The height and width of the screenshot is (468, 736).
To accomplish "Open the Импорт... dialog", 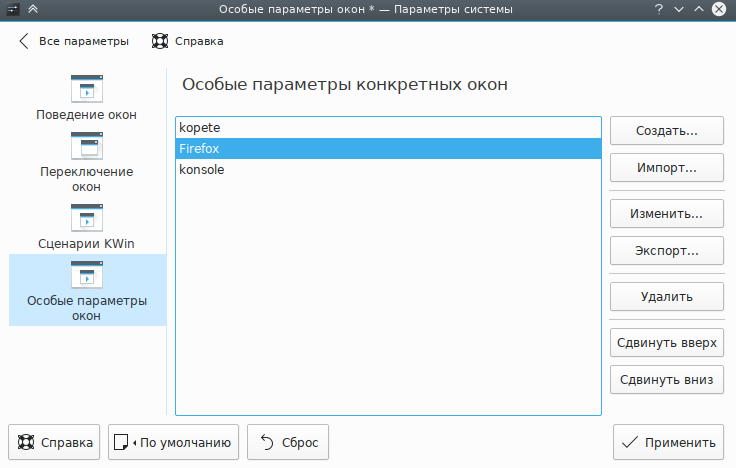I will (x=666, y=167).
